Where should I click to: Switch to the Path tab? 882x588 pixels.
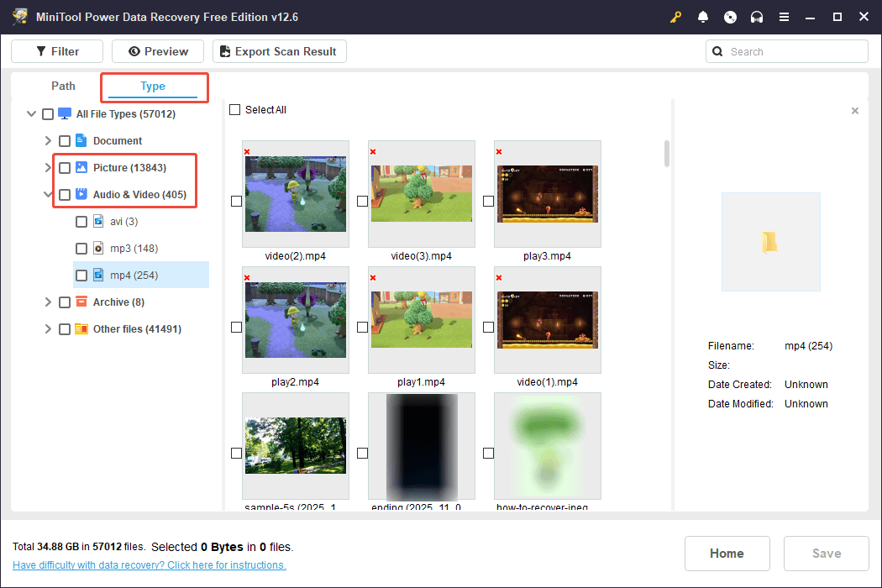coord(62,86)
